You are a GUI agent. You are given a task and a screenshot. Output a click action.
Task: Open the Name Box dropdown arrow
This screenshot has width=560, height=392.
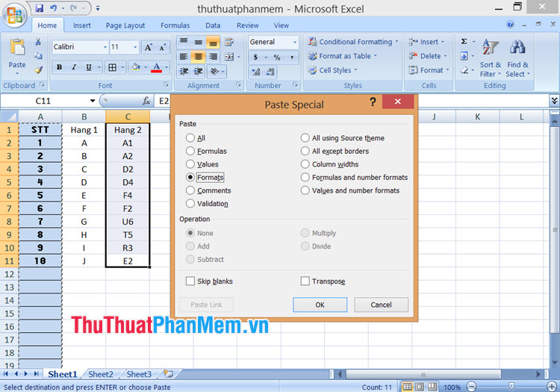pyautogui.click(x=93, y=101)
